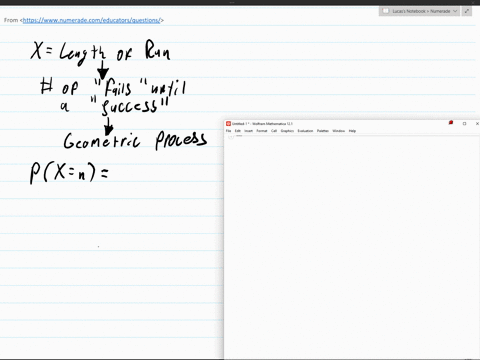Open the numerade.com educators questions link

(91, 20)
